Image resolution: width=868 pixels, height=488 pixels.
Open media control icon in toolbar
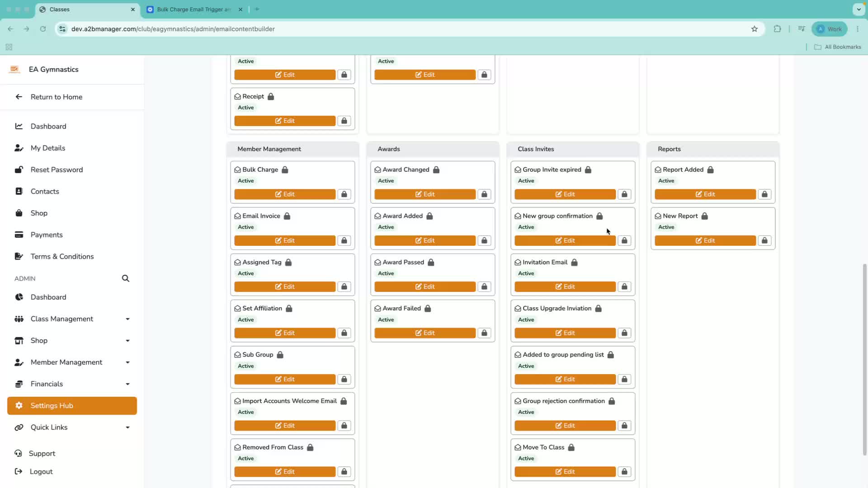coord(802,29)
